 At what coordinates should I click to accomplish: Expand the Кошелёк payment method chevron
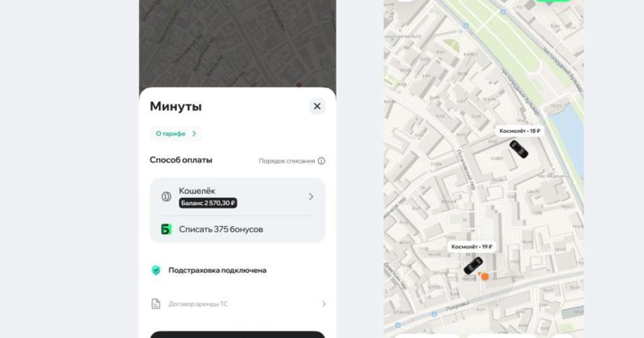(311, 196)
